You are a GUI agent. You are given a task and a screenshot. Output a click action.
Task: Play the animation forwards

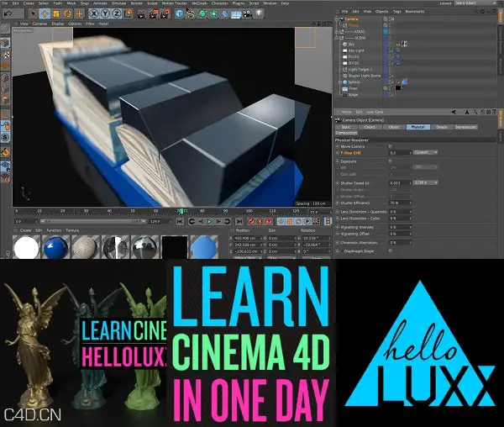click(209, 222)
